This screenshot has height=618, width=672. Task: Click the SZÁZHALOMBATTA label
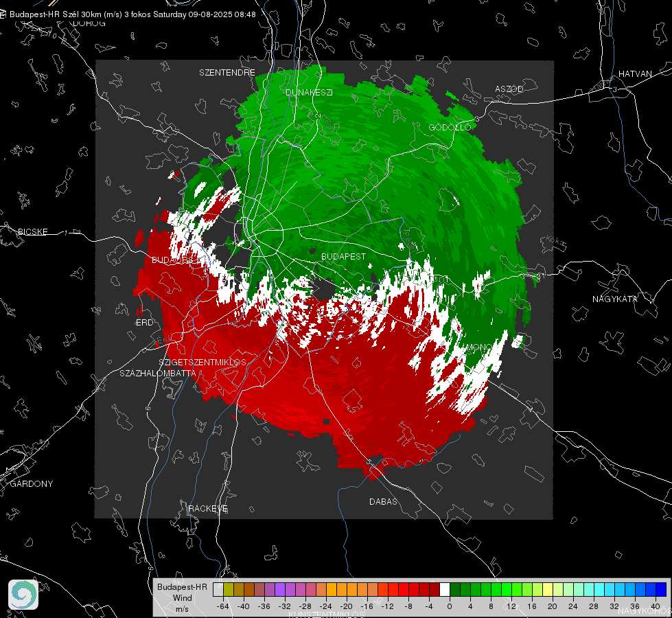pos(158,373)
